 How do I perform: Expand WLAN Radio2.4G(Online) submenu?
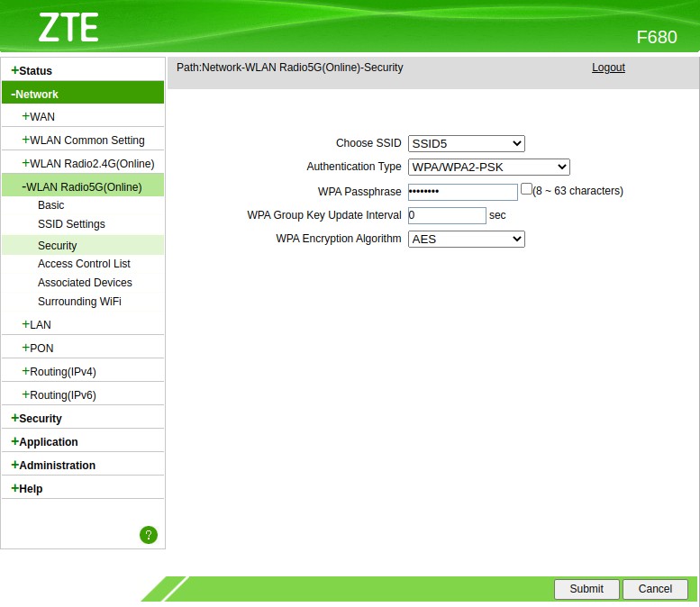pos(88,163)
